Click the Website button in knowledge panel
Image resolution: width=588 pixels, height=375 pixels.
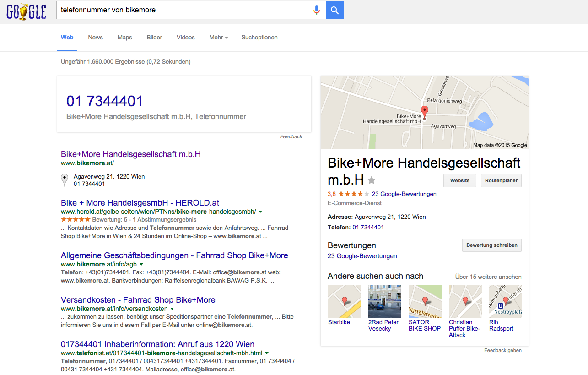[460, 180]
